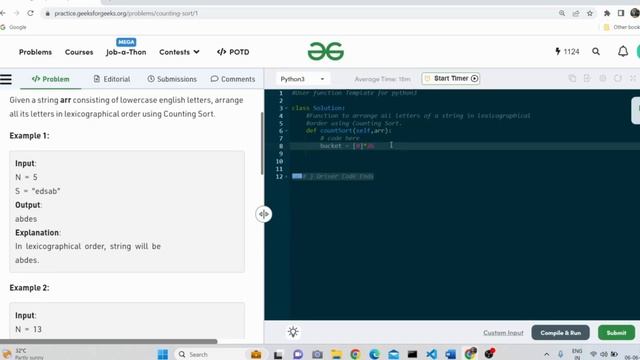Open the chat app on taskbar
Screen dimensions: 640x360
pyautogui.click(x=298, y=354)
